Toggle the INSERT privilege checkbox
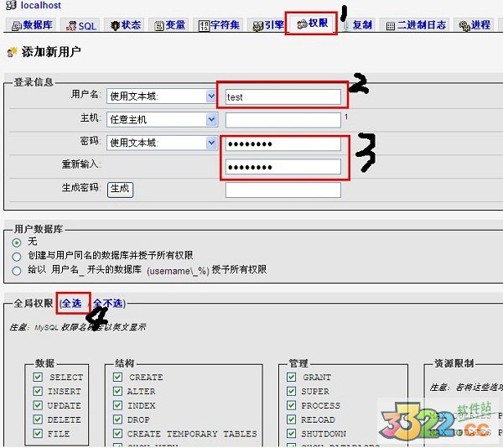 [38, 391]
